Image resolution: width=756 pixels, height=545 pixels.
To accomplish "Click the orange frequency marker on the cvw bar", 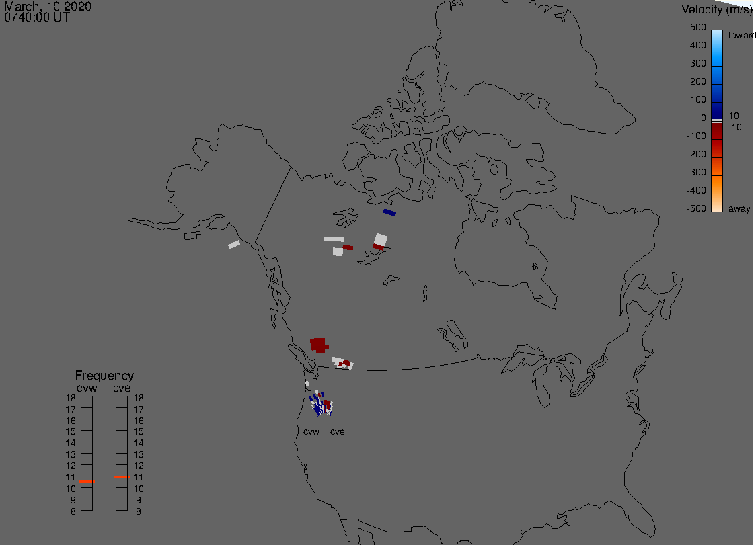I will coord(87,481).
